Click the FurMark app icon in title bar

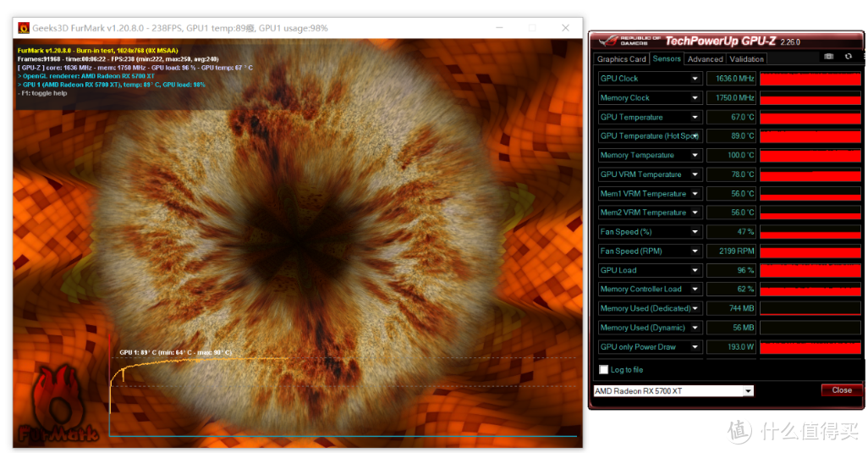click(x=24, y=28)
